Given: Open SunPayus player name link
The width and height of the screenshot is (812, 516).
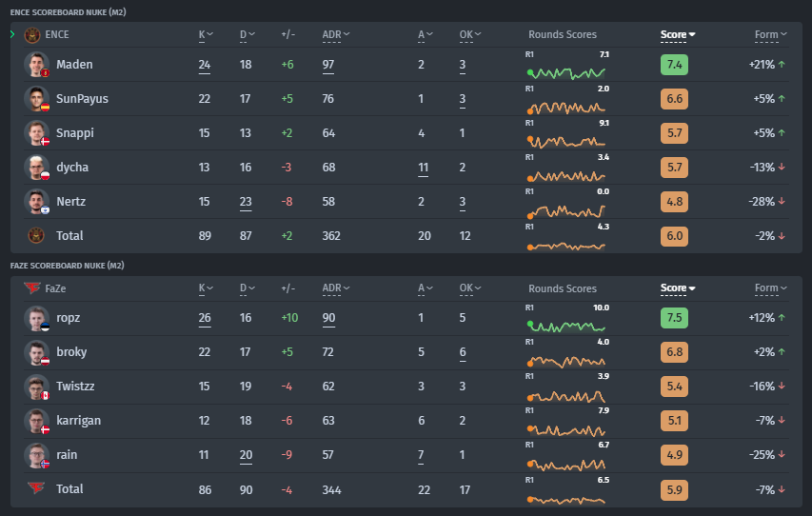Looking at the screenshot, I should pos(82,99).
